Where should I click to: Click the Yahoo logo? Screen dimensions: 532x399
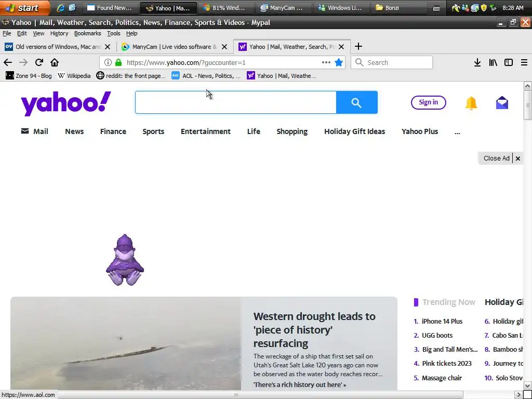66,103
